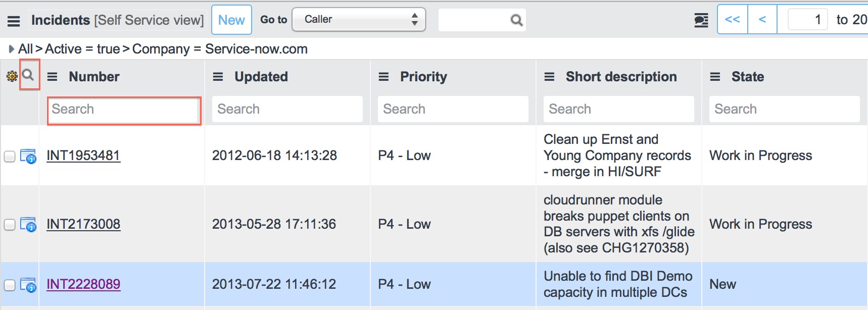868x310 pixels.
Task: Toggle the column search magnifier icon
Action: click(29, 75)
